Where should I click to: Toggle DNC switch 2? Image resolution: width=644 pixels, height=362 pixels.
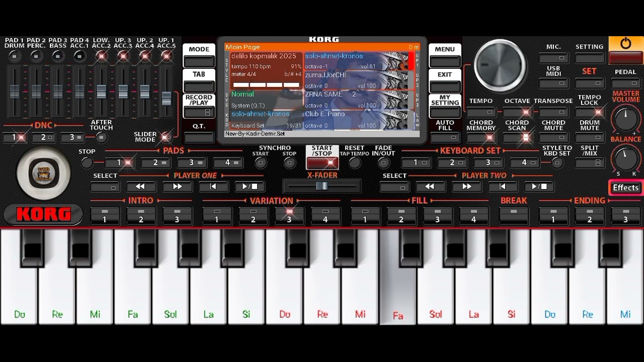tap(43, 137)
